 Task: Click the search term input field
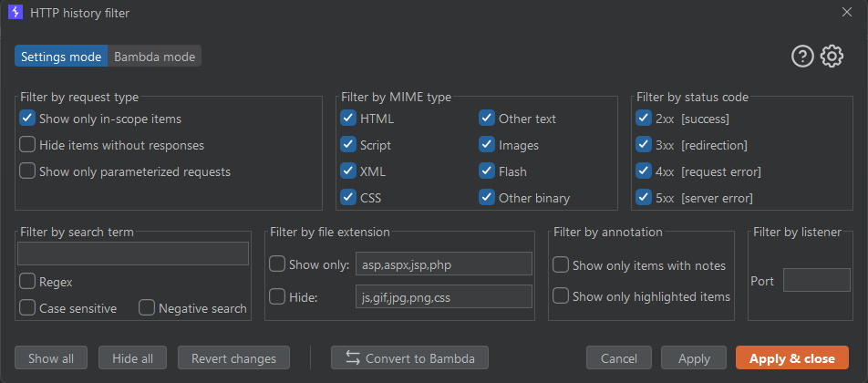coord(133,254)
